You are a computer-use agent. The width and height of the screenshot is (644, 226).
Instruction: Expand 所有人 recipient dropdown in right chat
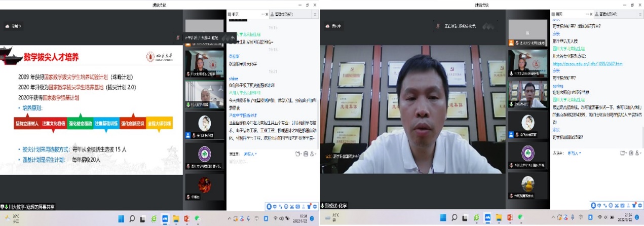[x=574, y=152]
